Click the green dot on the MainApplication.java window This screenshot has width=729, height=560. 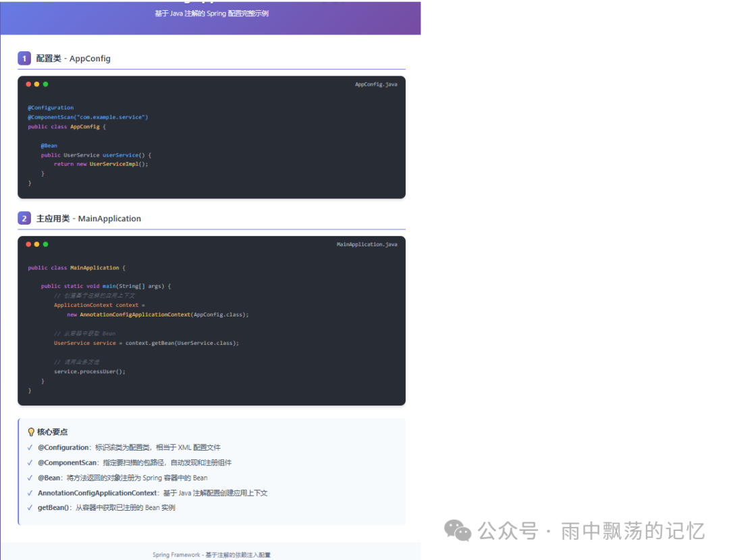tap(45, 244)
